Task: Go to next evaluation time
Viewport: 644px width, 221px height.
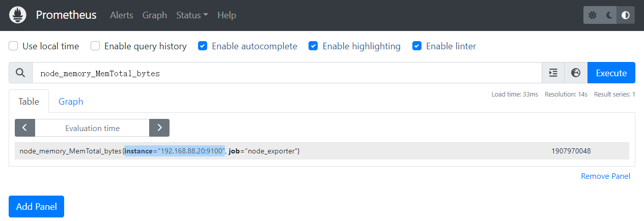Action: click(159, 128)
